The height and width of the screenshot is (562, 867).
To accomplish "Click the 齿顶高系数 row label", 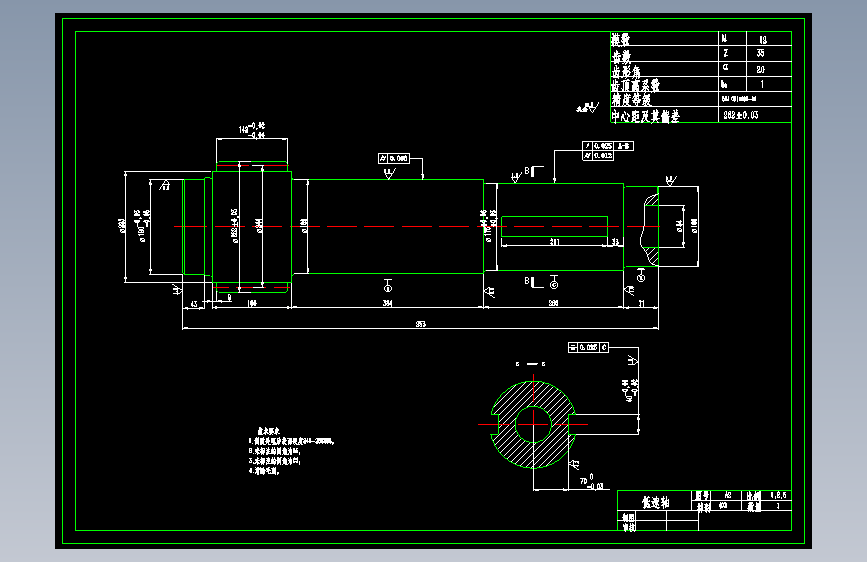I will point(635,85).
